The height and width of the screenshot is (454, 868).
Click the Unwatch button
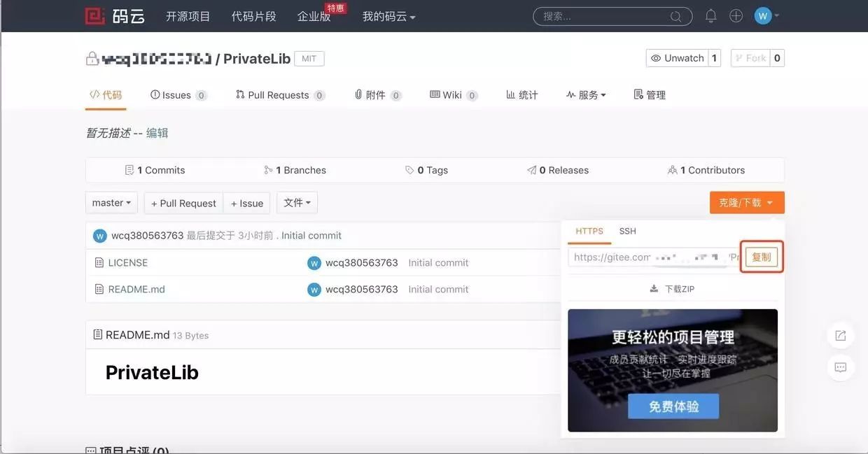pos(677,58)
